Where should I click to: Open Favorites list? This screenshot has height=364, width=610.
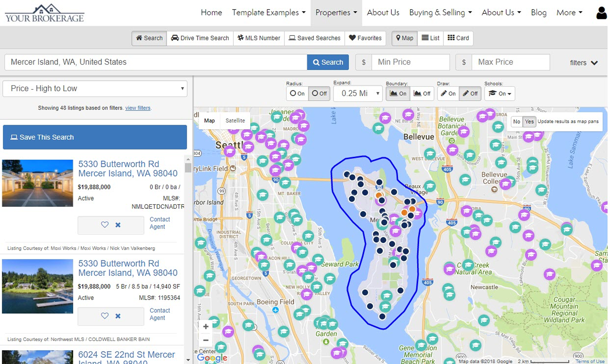(365, 38)
